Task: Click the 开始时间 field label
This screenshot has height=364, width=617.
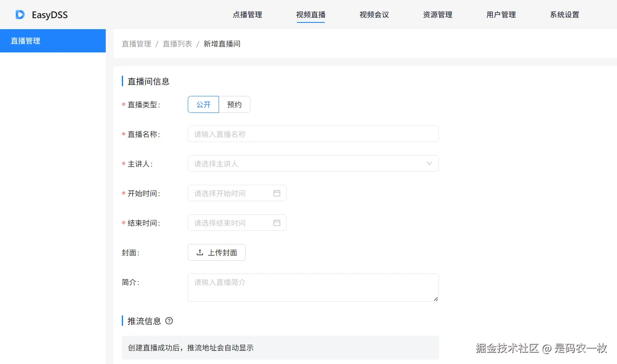Action: (x=144, y=194)
